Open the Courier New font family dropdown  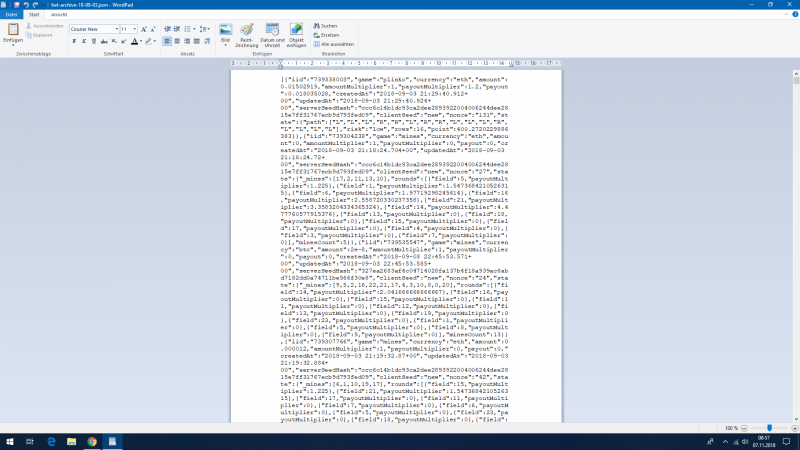click(116, 29)
